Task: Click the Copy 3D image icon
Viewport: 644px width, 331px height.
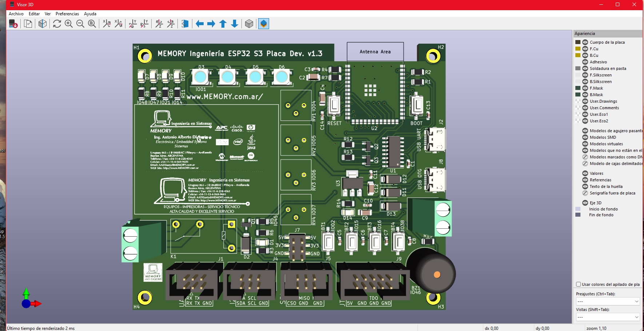Action: [x=28, y=24]
